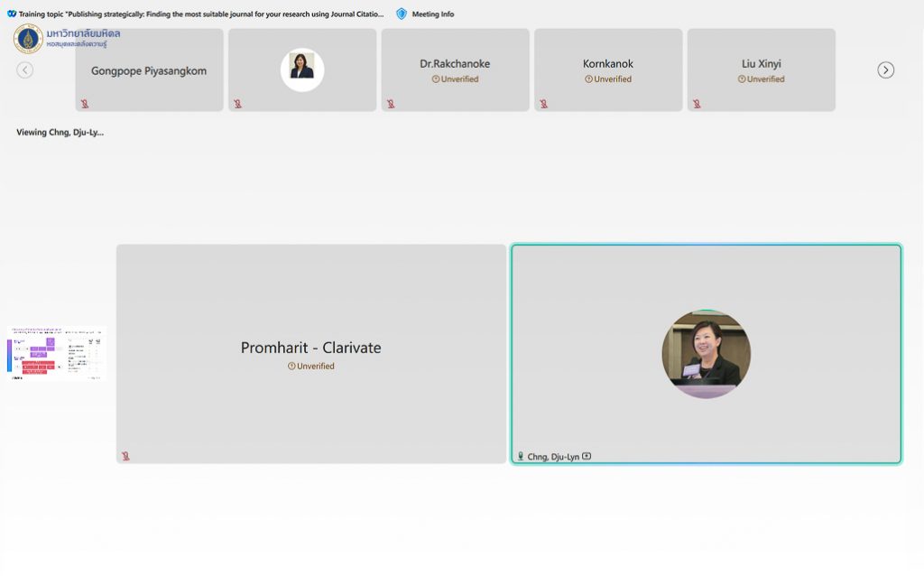The height and width of the screenshot is (576, 924).
Task: Select the Kornkanok participant tile
Action: coord(607,70)
